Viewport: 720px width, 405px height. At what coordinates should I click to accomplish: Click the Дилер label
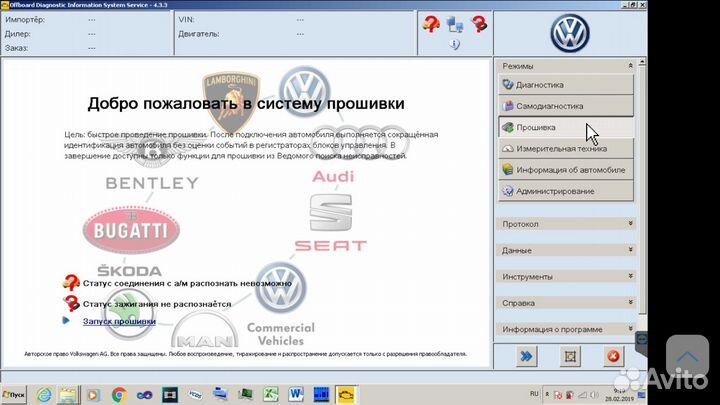(17, 34)
